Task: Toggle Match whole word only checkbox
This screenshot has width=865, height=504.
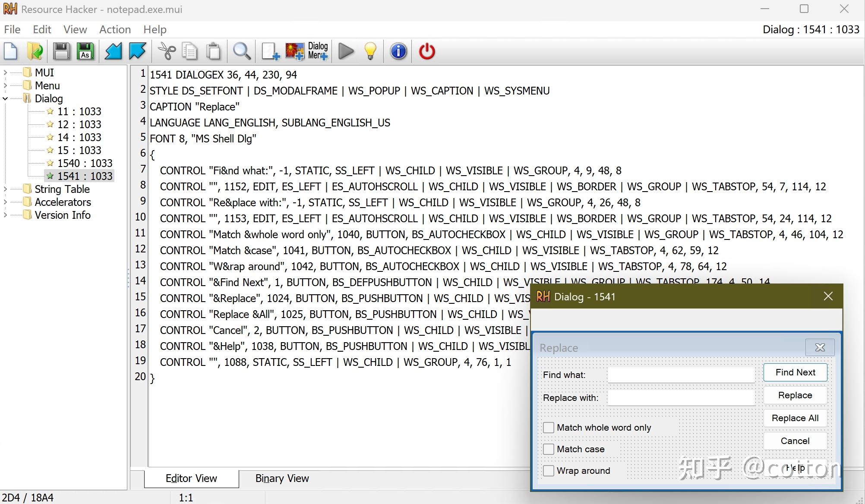Action: (549, 427)
